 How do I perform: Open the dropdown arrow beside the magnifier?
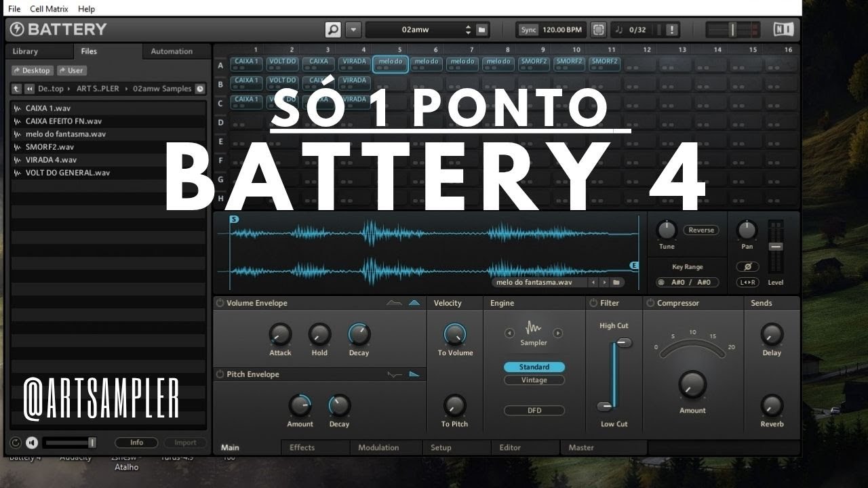[x=353, y=30]
